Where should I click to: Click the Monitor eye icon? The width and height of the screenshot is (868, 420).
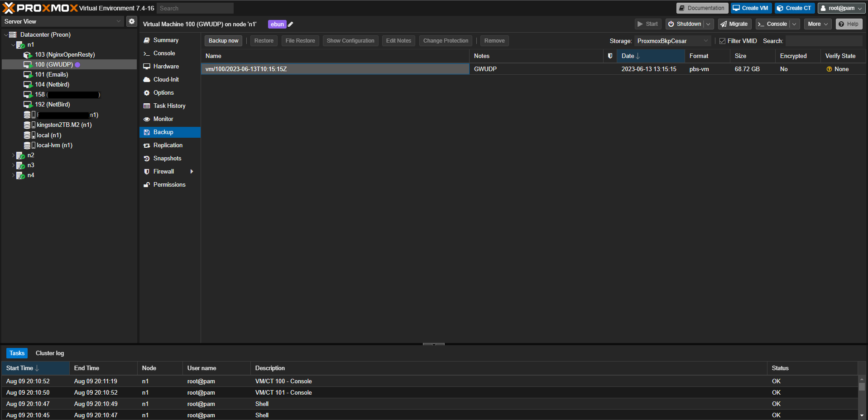147,119
